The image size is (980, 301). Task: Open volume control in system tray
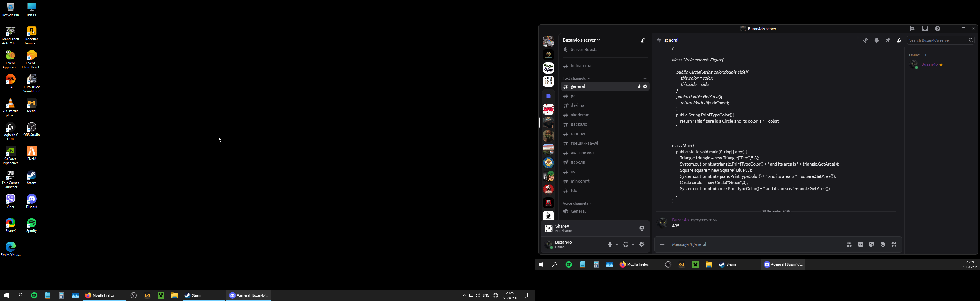coord(478,296)
